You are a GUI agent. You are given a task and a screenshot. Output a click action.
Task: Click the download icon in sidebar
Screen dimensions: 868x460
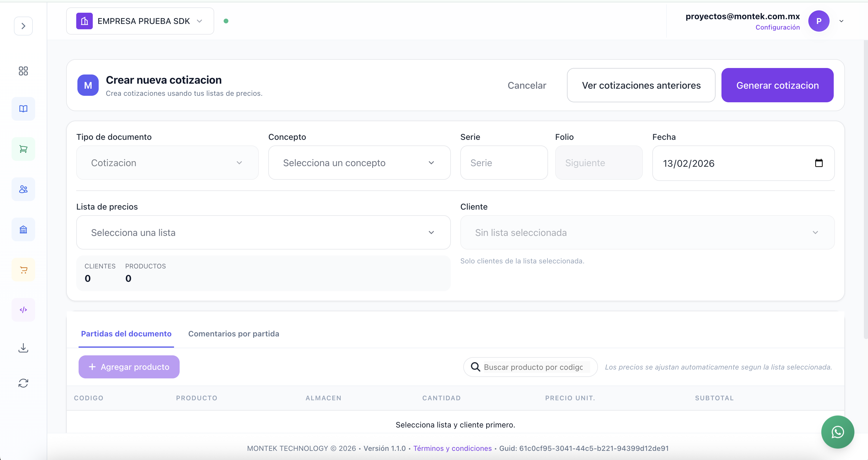[x=23, y=348]
